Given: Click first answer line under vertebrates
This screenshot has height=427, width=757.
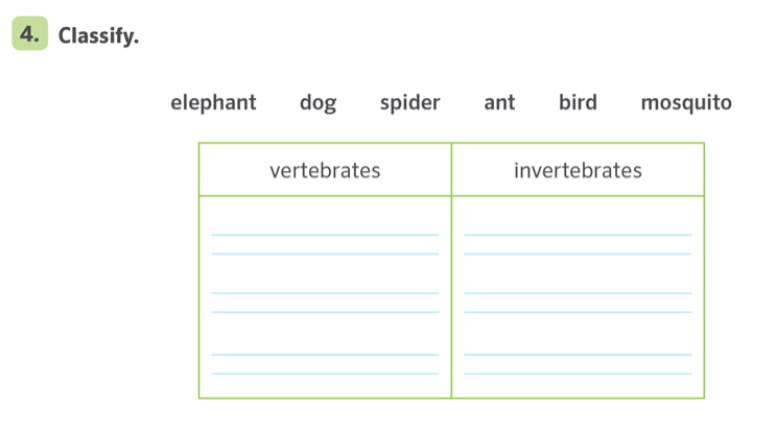Looking at the screenshot, I should (x=325, y=244).
